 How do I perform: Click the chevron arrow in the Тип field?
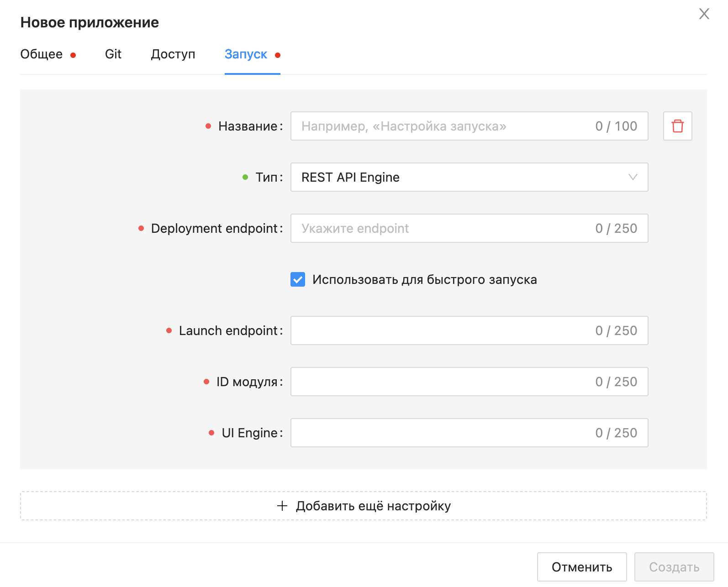[x=633, y=177]
